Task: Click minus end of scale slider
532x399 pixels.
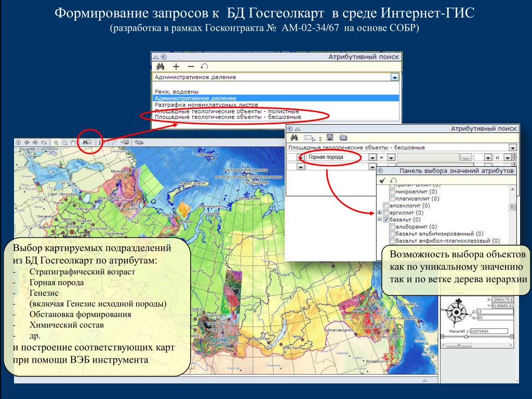Action: (x=512, y=336)
